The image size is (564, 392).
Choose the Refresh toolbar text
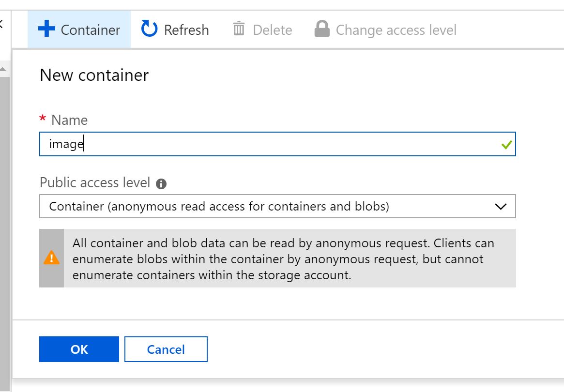point(186,30)
